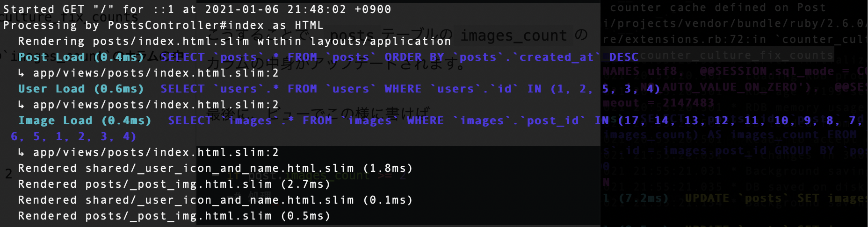Click the SELECT `images`.* FROM `images` query
868x227 pixels.
514,121
